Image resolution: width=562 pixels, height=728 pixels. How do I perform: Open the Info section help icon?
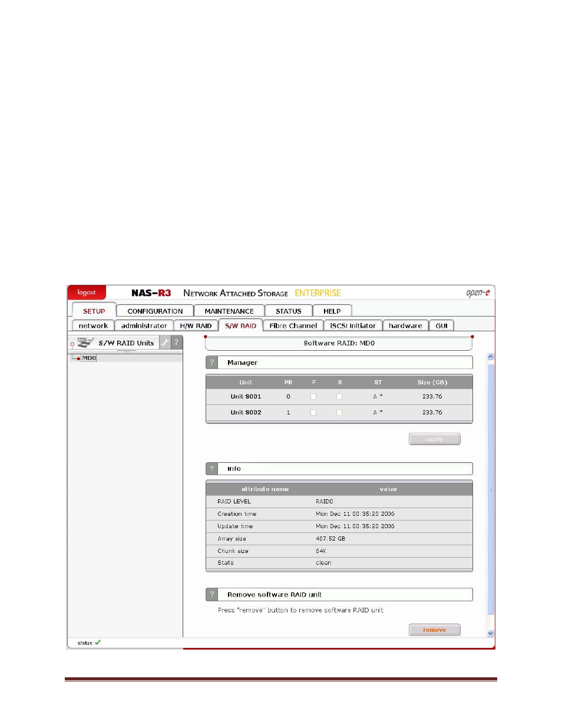pos(212,469)
